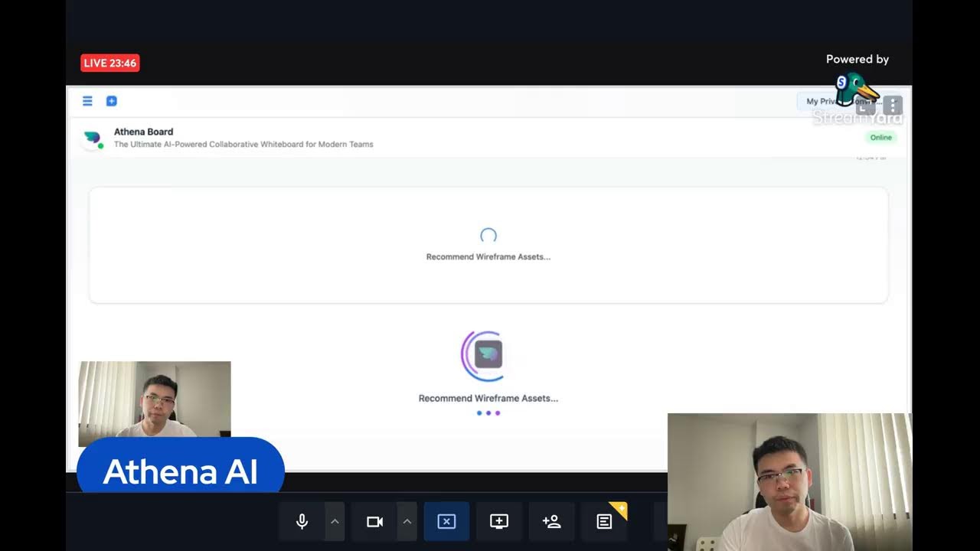Stop screen sharing with the X button
This screenshot has width=980, height=551.
point(446,521)
